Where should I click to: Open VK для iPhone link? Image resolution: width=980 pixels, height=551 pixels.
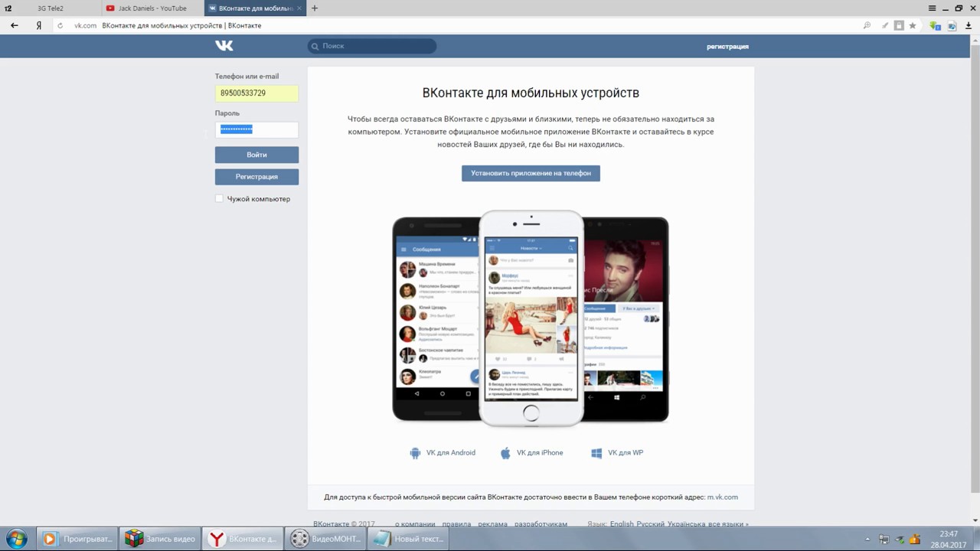(x=540, y=453)
